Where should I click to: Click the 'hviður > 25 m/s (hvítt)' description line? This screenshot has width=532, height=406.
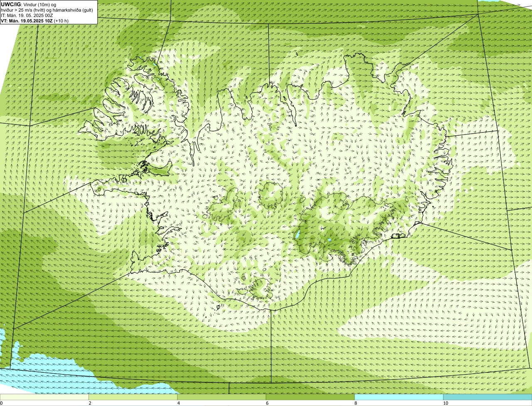pos(47,10)
